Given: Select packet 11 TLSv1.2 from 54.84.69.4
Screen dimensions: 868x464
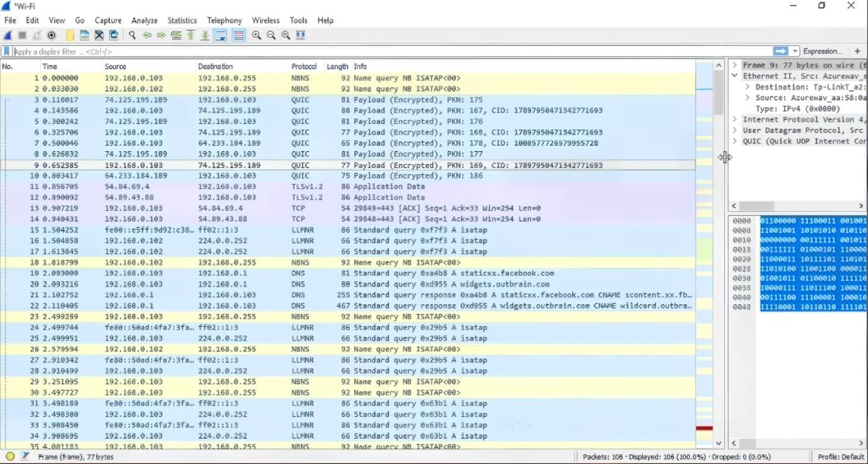Looking at the screenshot, I should point(348,186).
